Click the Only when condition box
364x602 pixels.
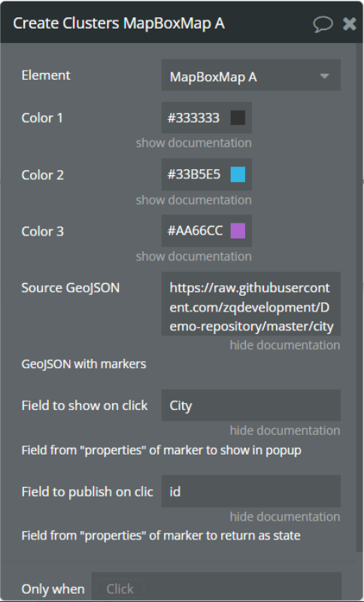click(217, 587)
